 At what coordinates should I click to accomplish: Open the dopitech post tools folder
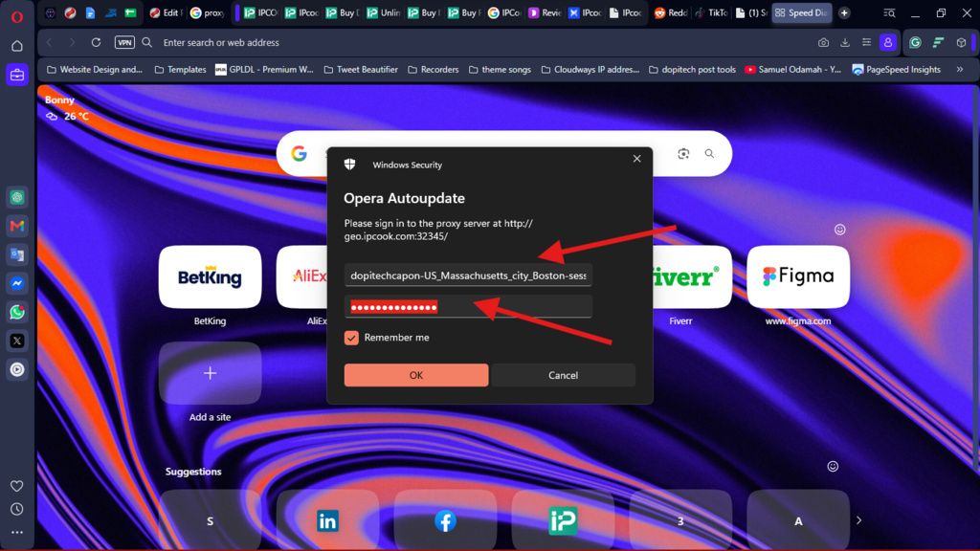point(692,69)
